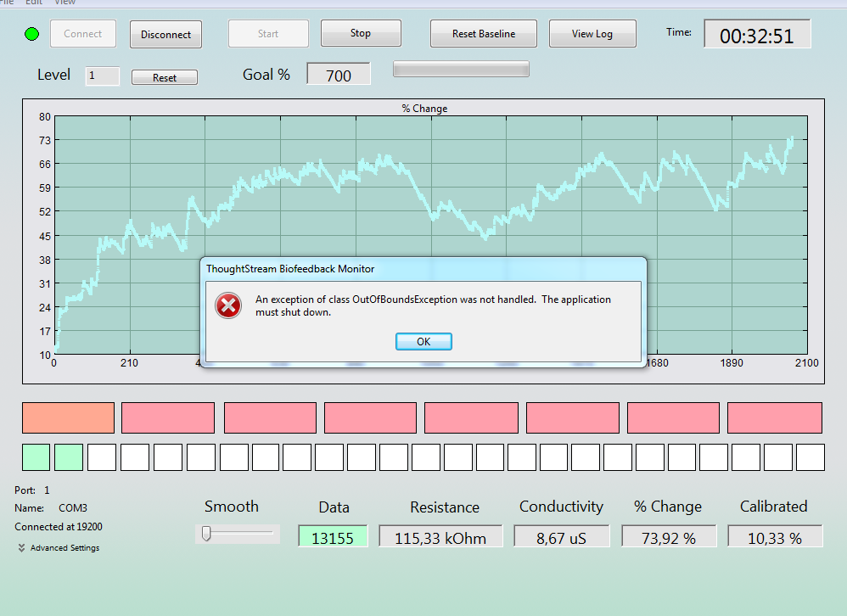Open the Edit menu

33,3
